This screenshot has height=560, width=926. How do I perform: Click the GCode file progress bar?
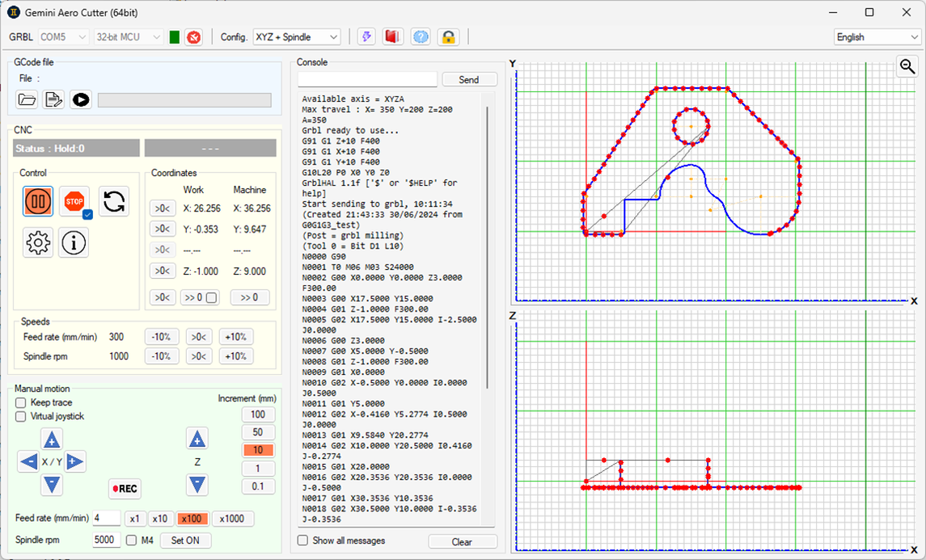[x=184, y=99]
